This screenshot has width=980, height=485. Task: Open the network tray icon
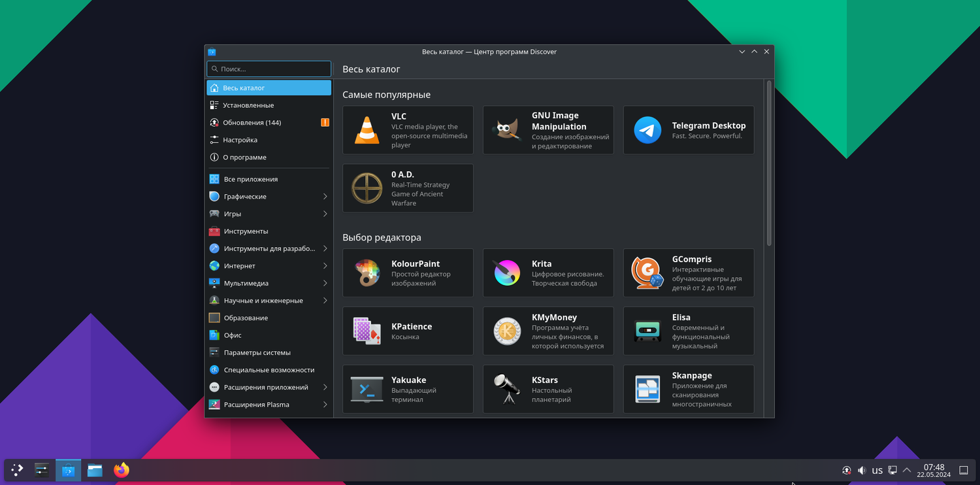click(892, 470)
